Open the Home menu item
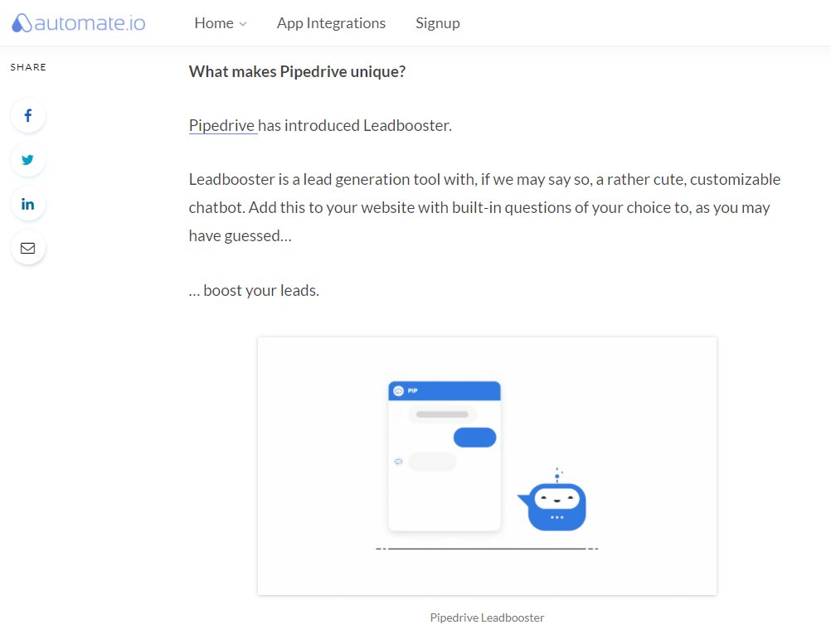 214,23
